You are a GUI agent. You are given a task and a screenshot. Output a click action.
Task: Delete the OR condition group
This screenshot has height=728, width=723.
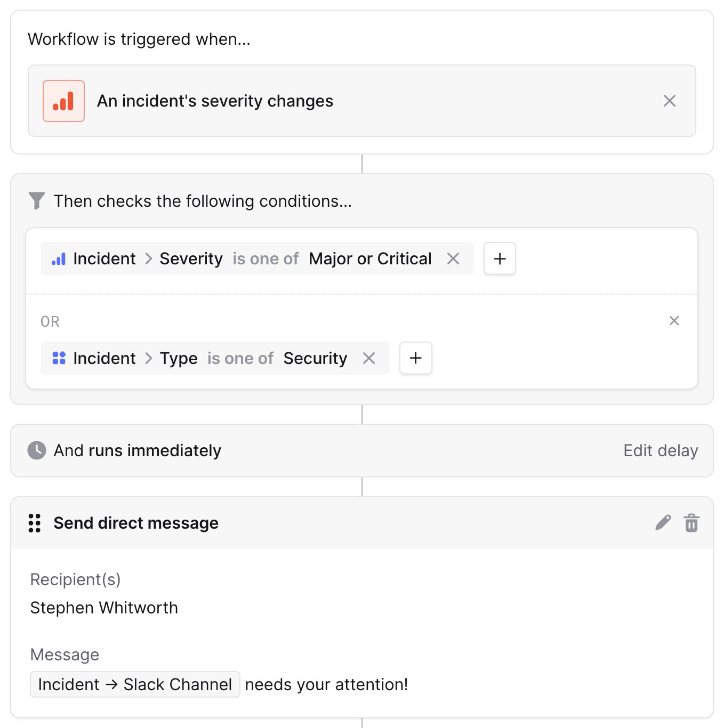(x=674, y=320)
